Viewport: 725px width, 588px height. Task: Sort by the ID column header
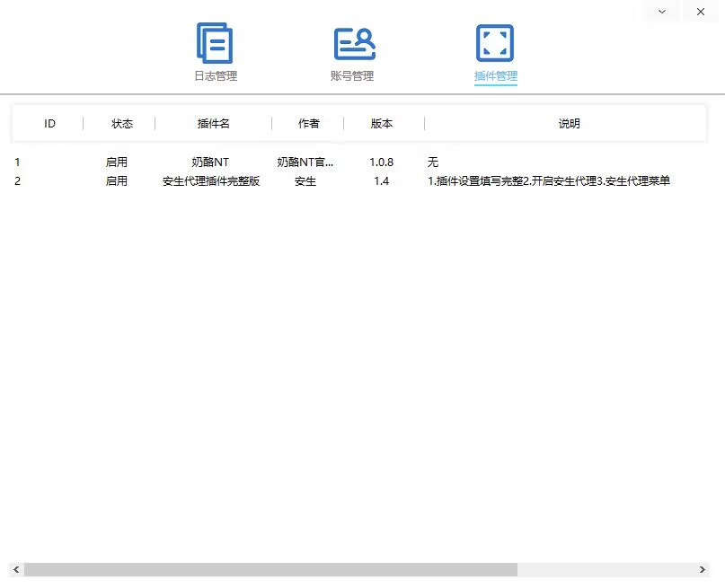coord(49,124)
